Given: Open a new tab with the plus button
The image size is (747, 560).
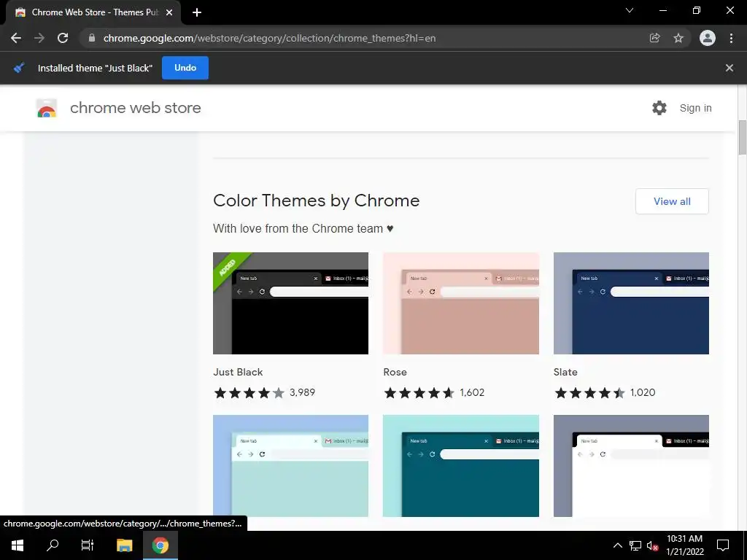Looking at the screenshot, I should point(197,12).
